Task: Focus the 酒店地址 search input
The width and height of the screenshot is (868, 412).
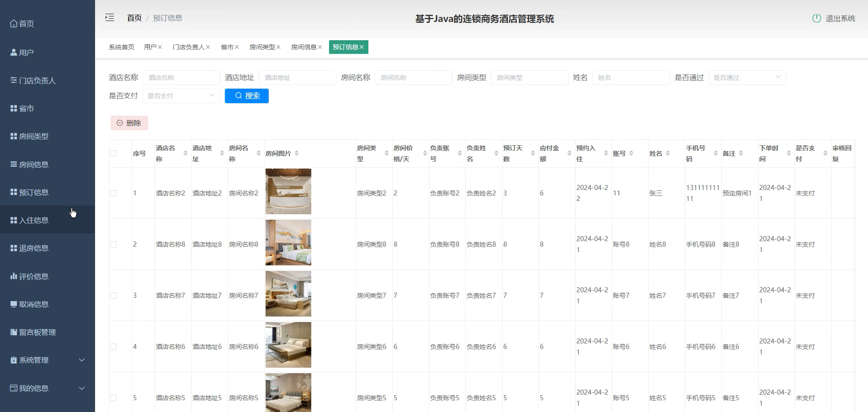Action: [297, 78]
